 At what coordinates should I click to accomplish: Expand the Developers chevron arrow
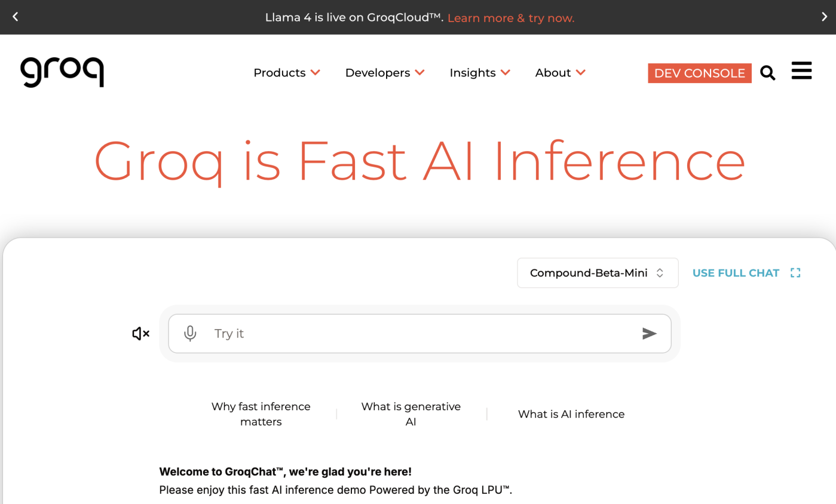(419, 73)
